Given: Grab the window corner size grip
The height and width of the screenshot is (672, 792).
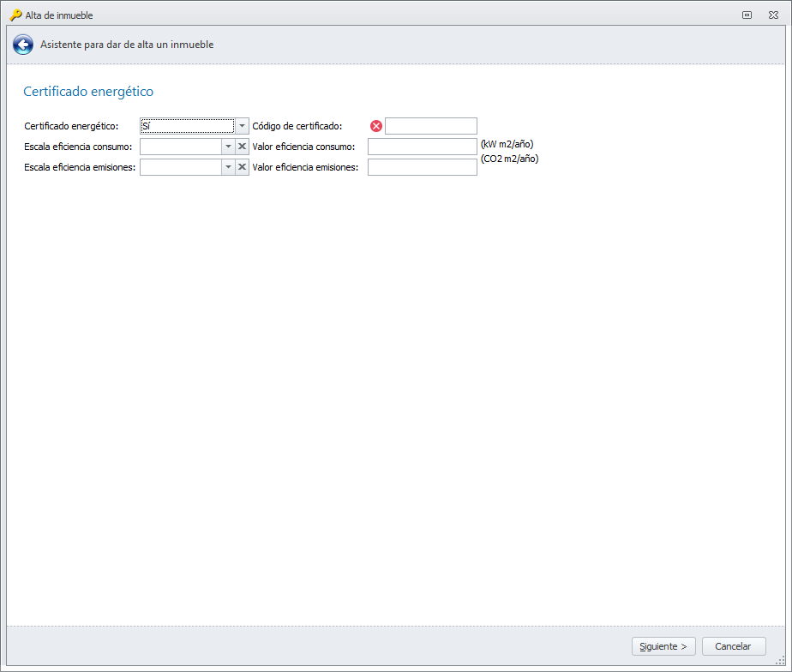Looking at the screenshot, I should [780, 660].
